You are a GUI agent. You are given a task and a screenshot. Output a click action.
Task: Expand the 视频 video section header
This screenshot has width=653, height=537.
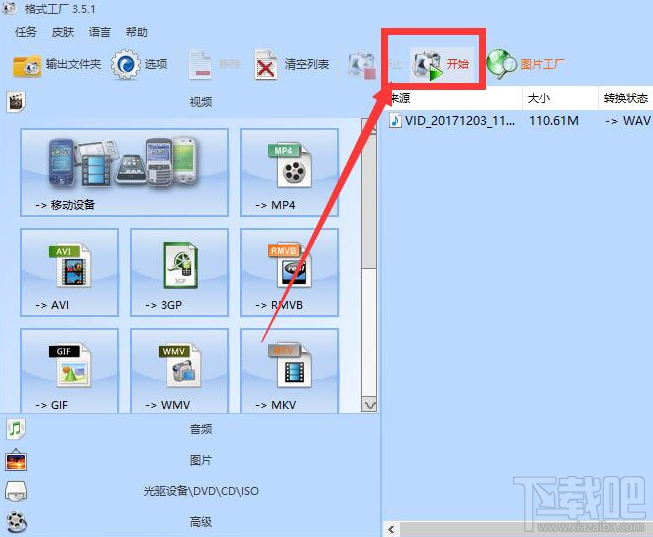point(201,102)
